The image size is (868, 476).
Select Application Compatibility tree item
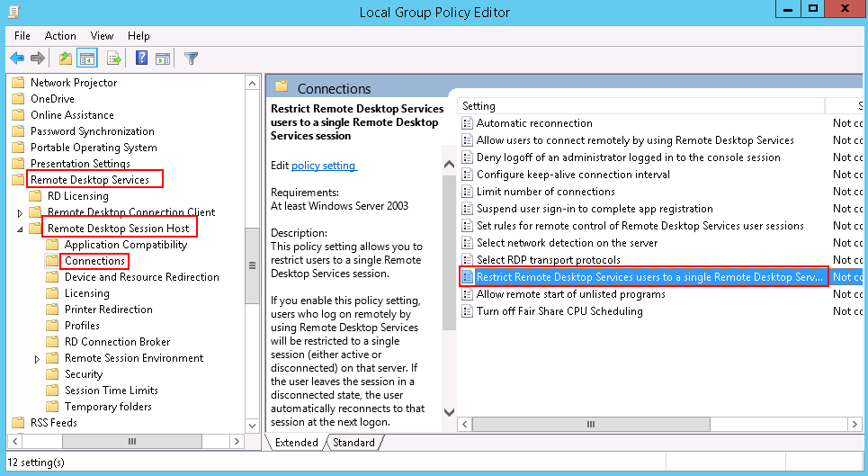coord(126,245)
